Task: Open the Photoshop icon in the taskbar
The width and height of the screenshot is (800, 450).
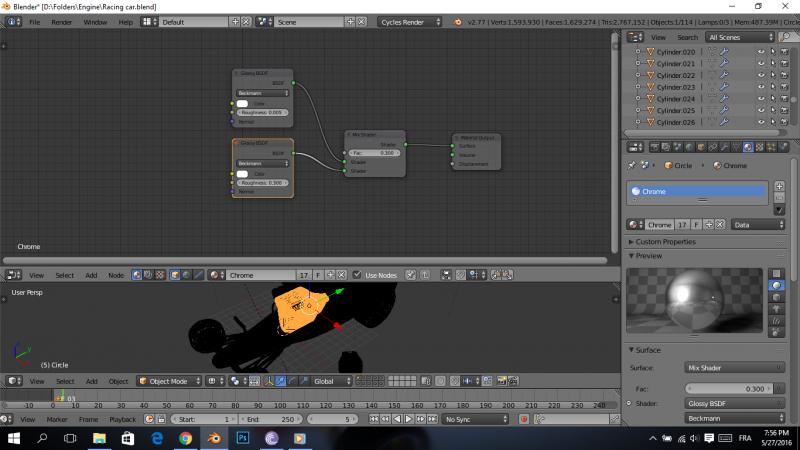Action: click(x=242, y=438)
